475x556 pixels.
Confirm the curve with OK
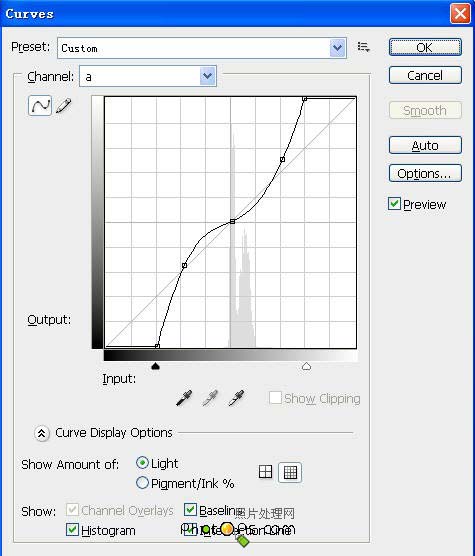[425, 47]
